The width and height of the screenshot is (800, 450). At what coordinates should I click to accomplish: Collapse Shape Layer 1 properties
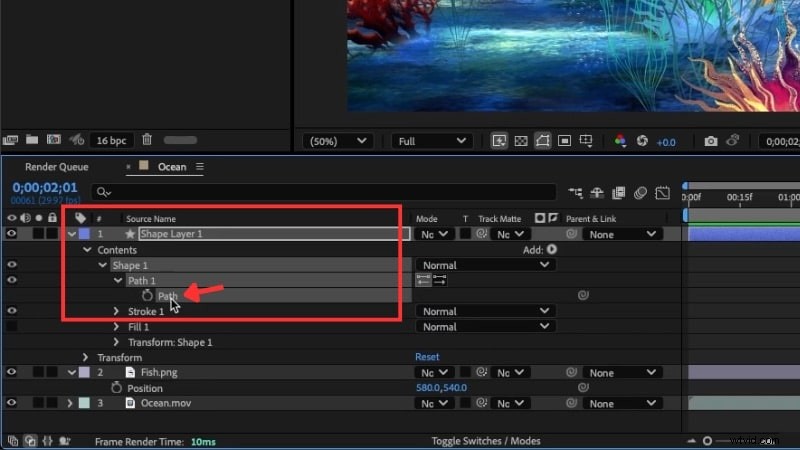71,234
